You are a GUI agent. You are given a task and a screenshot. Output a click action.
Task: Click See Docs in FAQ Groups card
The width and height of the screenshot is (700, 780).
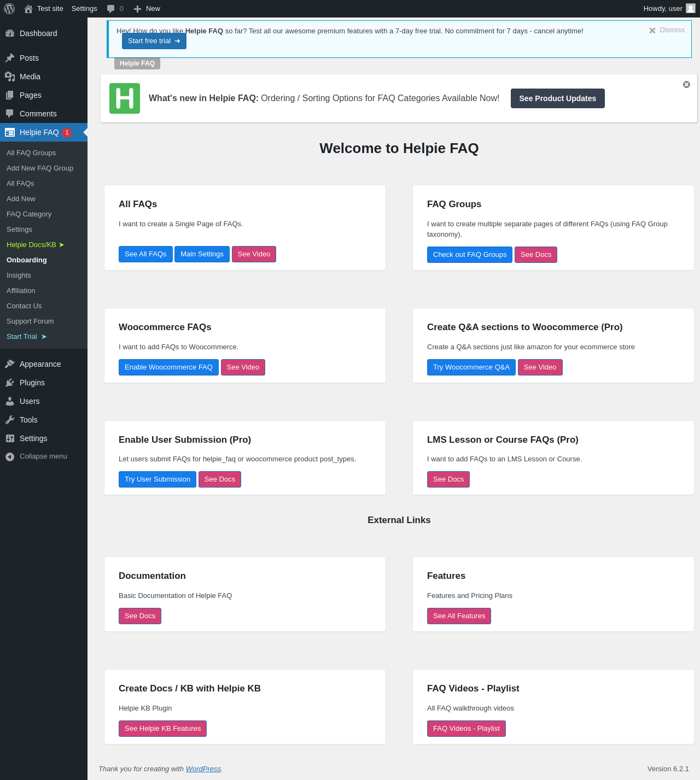point(536,255)
